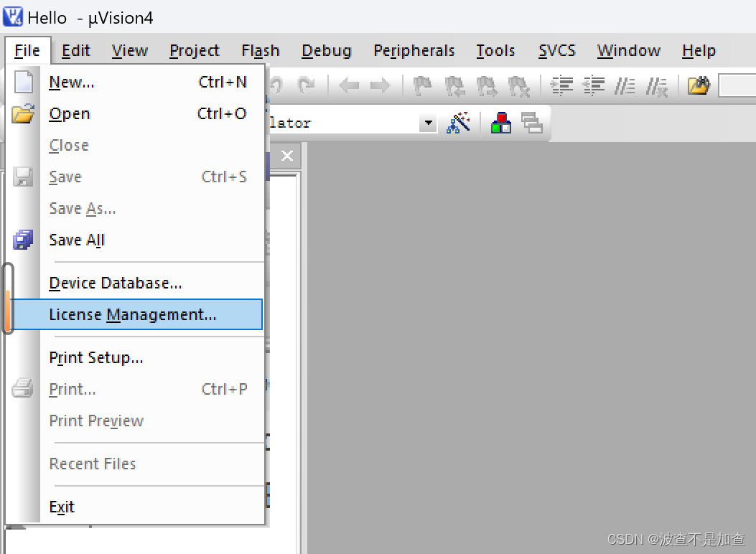The width and height of the screenshot is (756, 554).
Task: Open the Peripherals menu
Action: click(414, 50)
